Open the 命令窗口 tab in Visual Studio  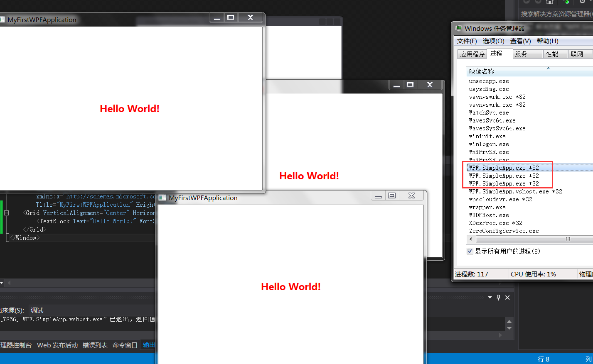coord(125,345)
